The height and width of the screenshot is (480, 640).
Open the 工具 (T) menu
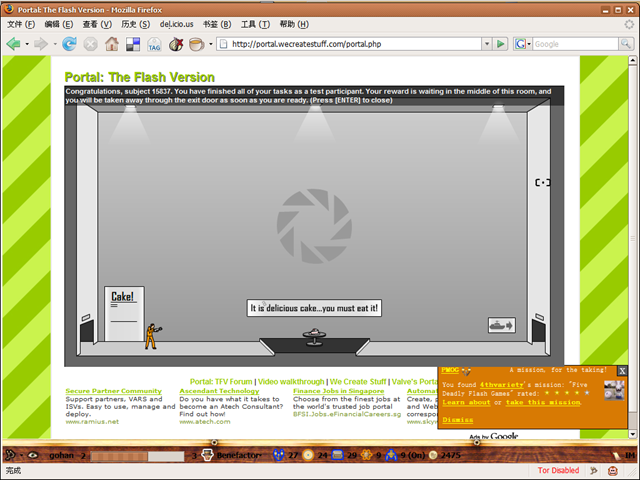click(x=256, y=24)
